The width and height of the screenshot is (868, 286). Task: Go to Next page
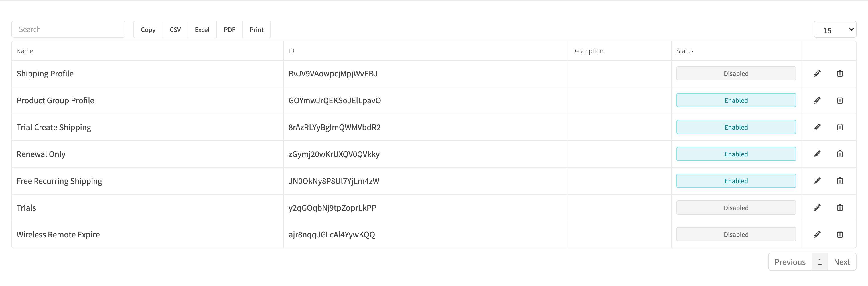tap(842, 262)
